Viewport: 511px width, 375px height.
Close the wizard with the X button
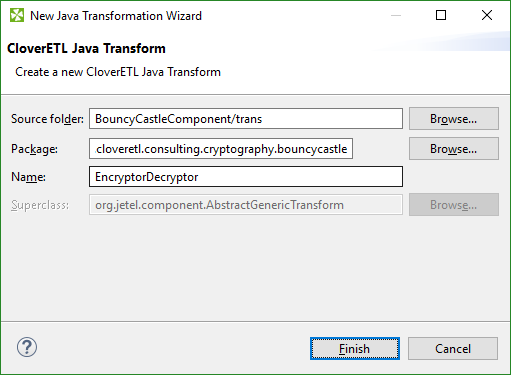click(487, 15)
